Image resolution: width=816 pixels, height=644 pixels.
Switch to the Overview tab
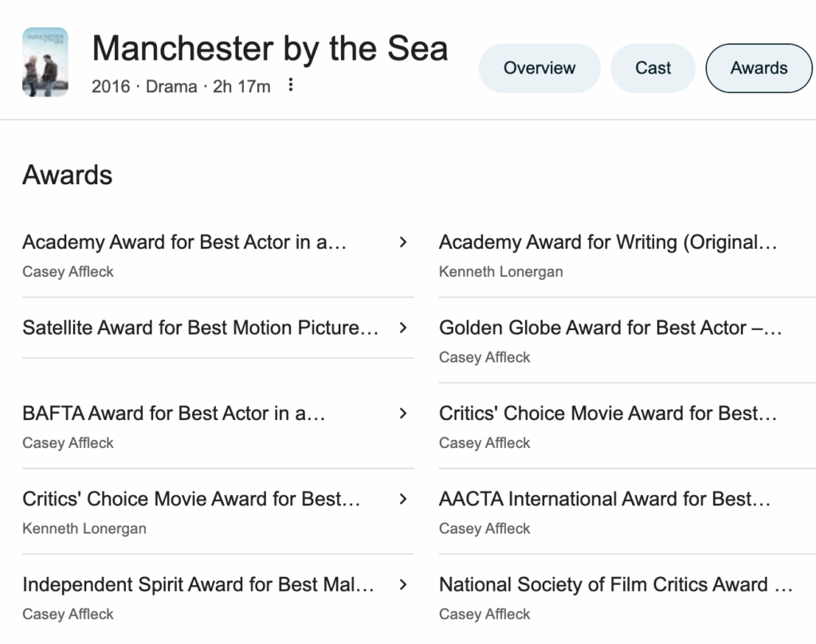[x=539, y=68]
